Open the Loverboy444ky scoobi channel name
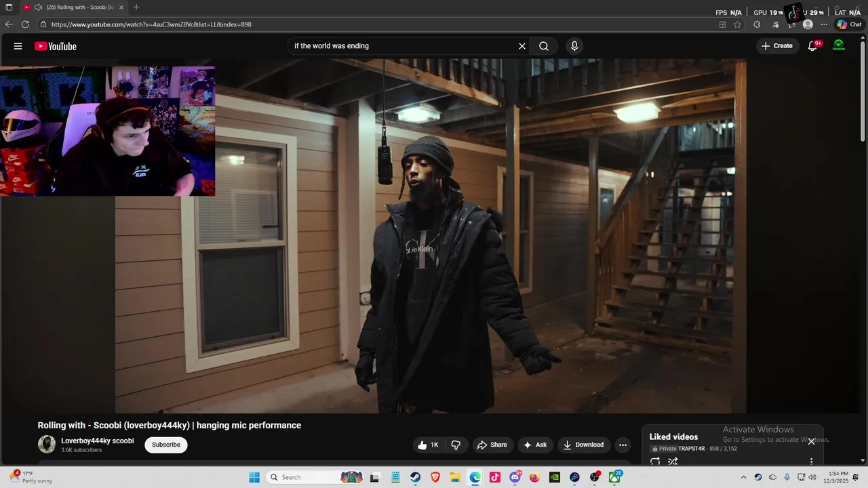Viewport: 868px width, 488px height. click(98, 441)
